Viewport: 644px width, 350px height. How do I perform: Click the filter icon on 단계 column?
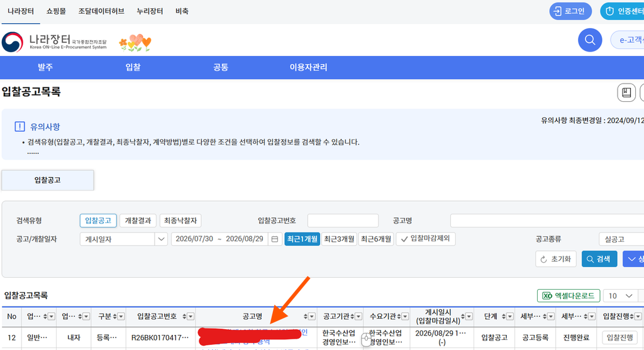tap(509, 316)
